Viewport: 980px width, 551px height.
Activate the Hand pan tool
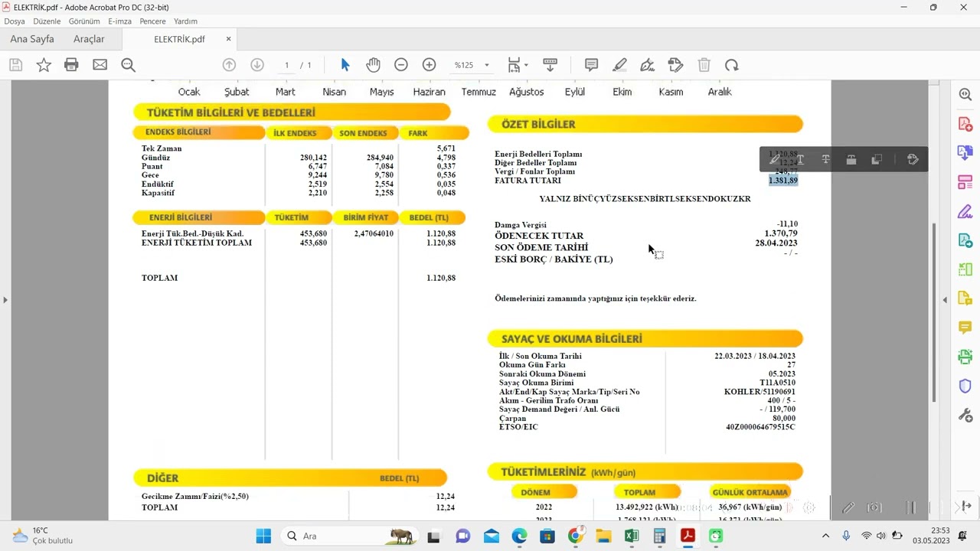373,65
